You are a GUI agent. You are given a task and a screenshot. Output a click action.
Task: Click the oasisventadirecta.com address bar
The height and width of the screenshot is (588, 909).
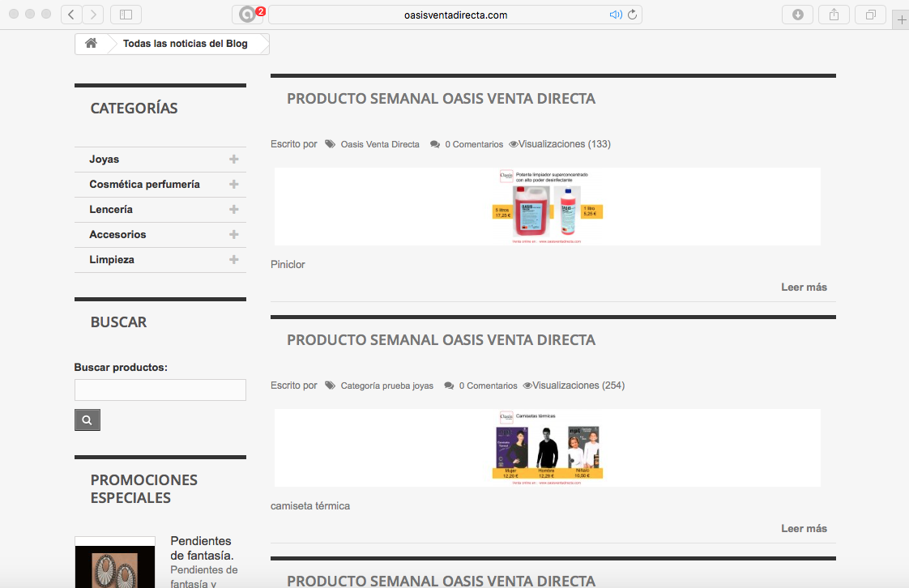[x=455, y=15]
